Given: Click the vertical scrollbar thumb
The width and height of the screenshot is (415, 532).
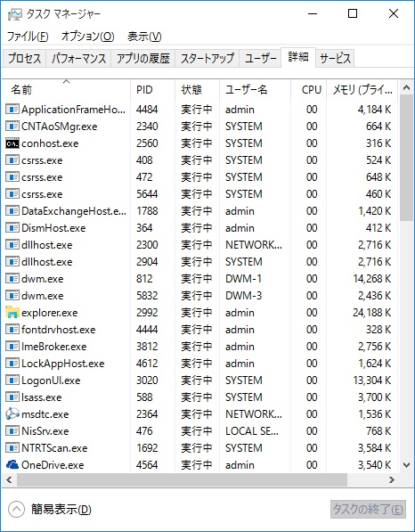Looking at the screenshot, I should [406, 158].
